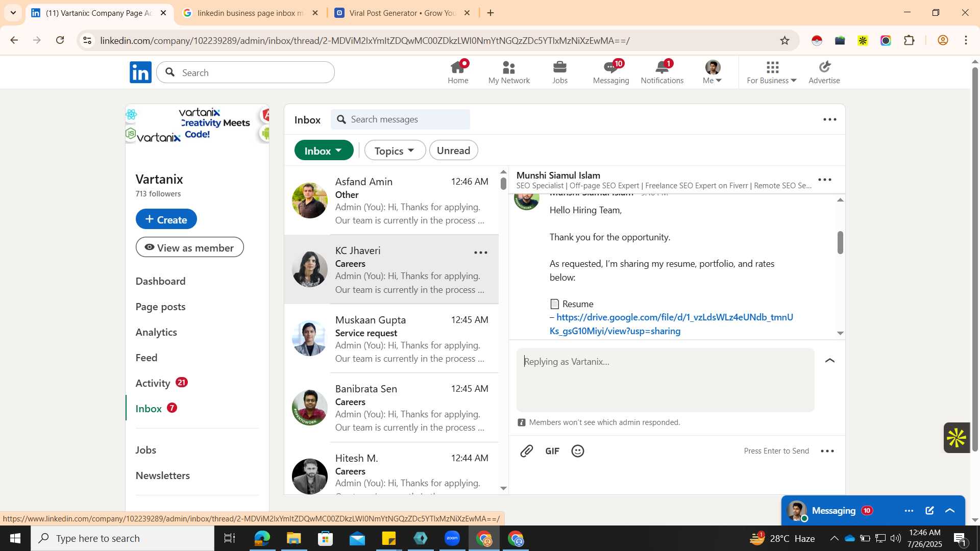Open Newsletters in sidebar

coord(163,475)
